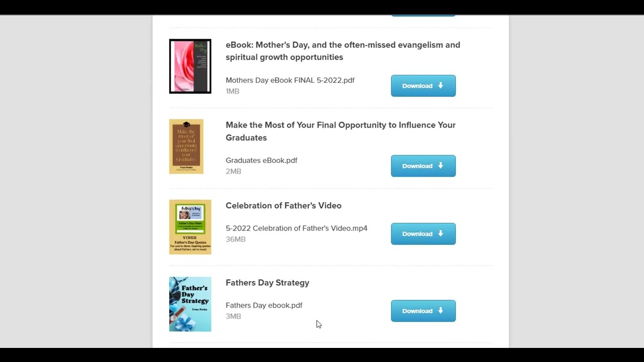644x362 pixels.
Task: Select the Fathers Day ebook.pdf filename
Action: [264, 305]
